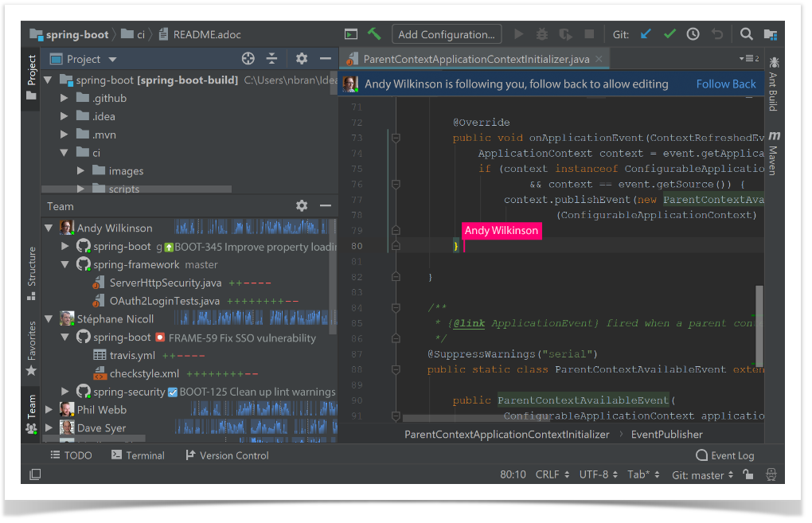
Task: Click the Git Commit green checkmark
Action: (670, 34)
